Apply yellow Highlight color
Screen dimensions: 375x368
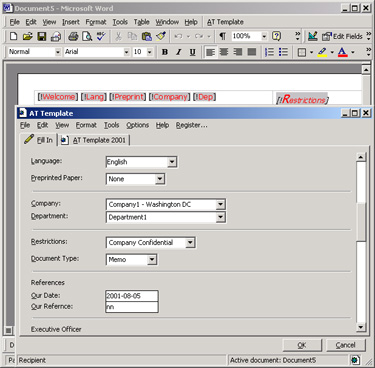[322, 52]
